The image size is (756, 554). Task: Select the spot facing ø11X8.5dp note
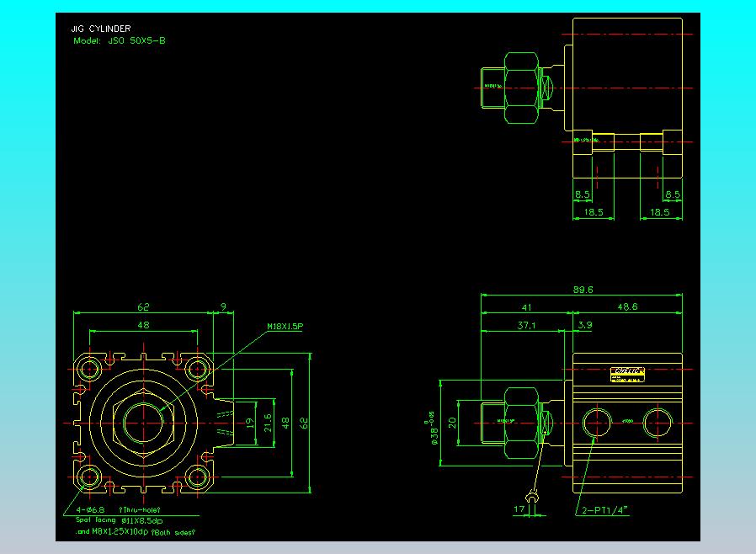tap(119, 520)
